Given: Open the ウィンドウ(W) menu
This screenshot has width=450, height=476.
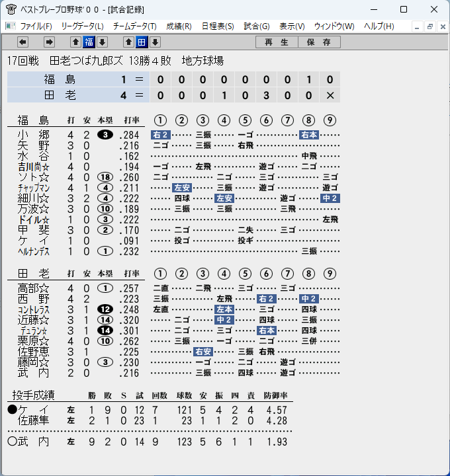Looking at the screenshot, I should pos(334,26).
